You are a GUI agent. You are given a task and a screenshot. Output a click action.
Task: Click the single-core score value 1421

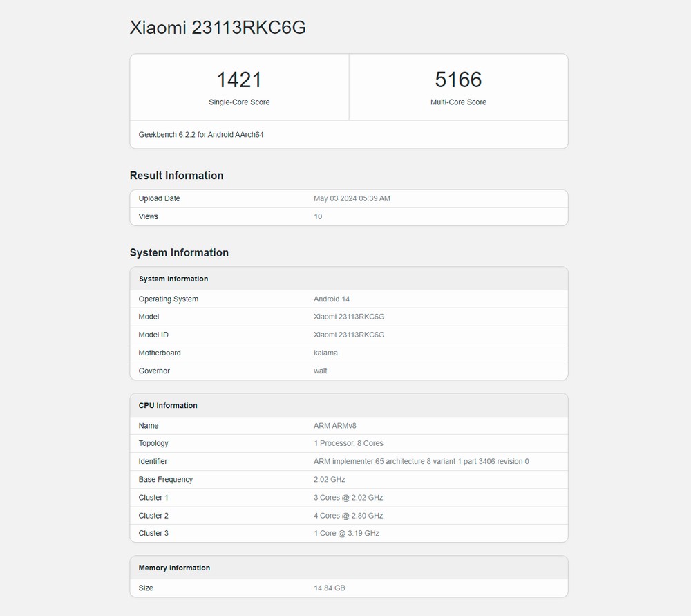pyautogui.click(x=239, y=80)
